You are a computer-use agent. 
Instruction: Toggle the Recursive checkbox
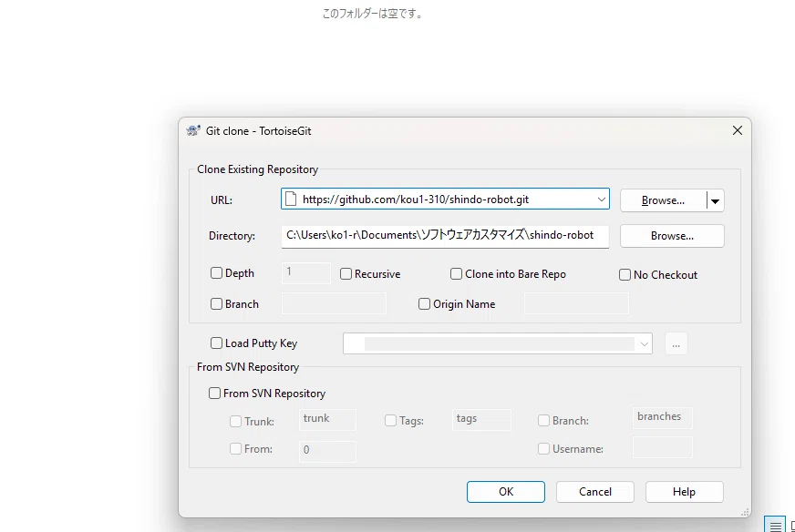[x=346, y=274]
